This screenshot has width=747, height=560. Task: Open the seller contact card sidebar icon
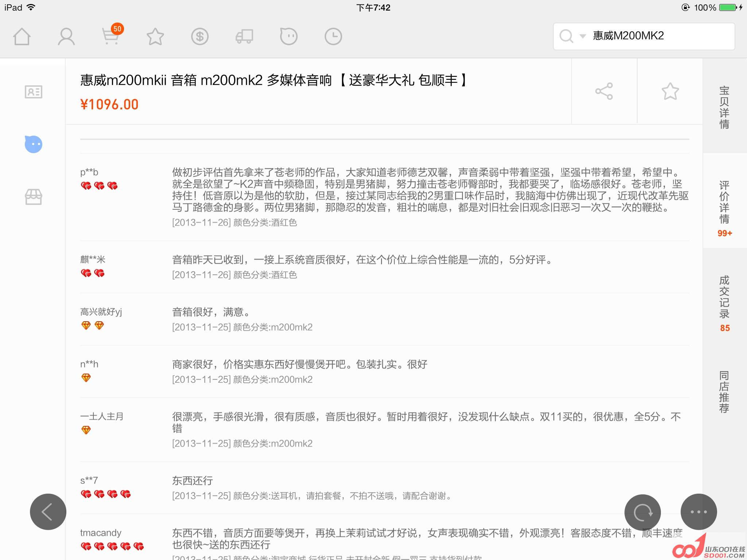[34, 92]
